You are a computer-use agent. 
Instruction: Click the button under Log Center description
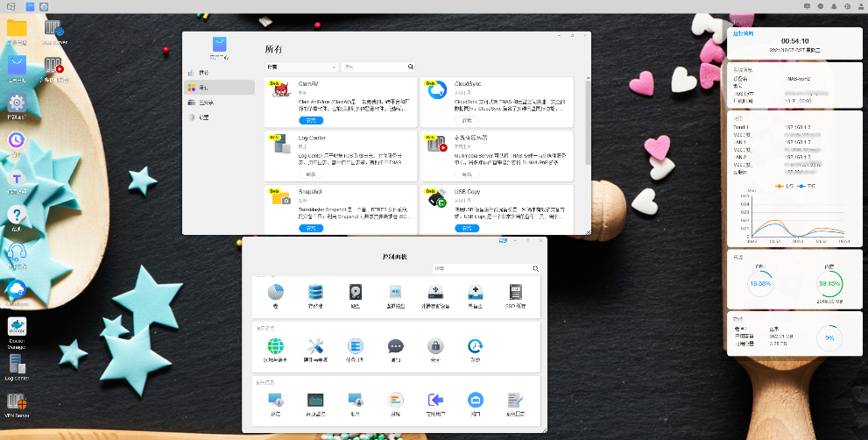(x=311, y=174)
